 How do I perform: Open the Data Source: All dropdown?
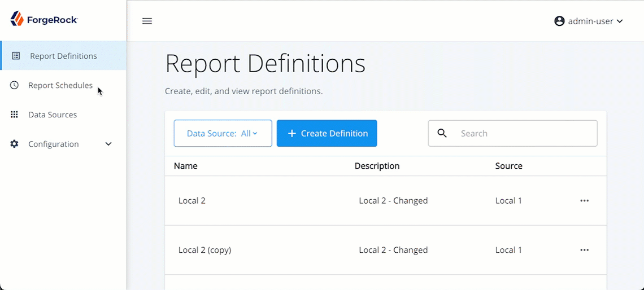(x=223, y=133)
